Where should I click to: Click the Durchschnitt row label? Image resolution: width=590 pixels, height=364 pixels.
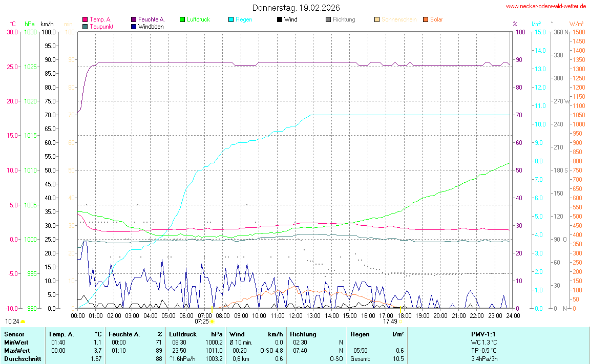pos(22,359)
